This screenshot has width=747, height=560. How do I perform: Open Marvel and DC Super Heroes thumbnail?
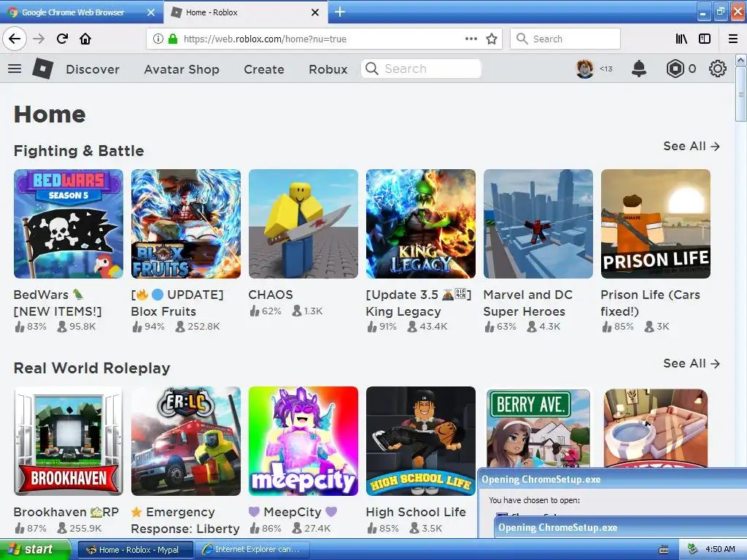click(x=538, y=224)
